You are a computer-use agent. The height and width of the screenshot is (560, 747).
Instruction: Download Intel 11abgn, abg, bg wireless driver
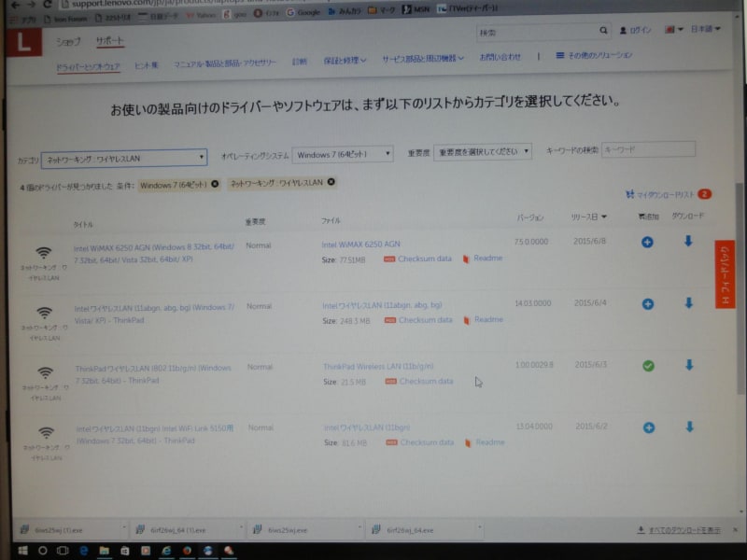click(x=689, y=302)
